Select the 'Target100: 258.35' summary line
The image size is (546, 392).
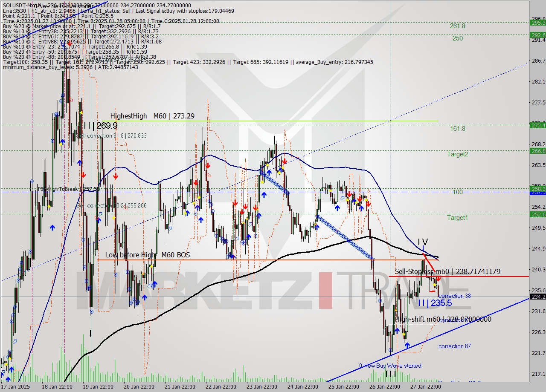pos(188,62)
